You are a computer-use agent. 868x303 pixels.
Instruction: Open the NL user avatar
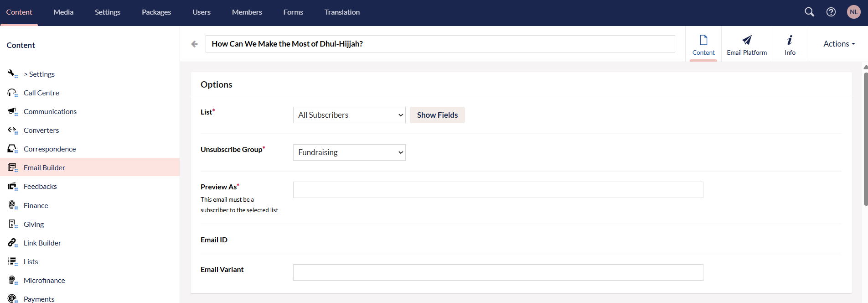pos(854,12)
